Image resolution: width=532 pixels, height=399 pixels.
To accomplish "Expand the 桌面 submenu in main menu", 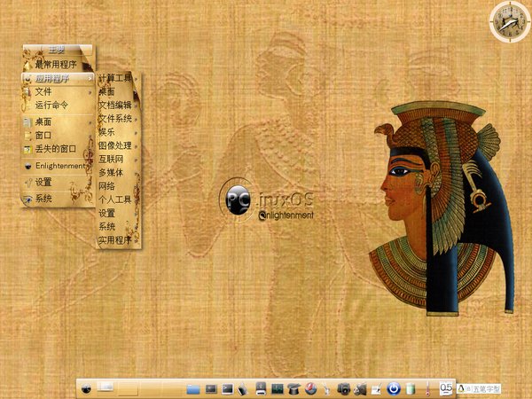I will (x=44, y=121).
